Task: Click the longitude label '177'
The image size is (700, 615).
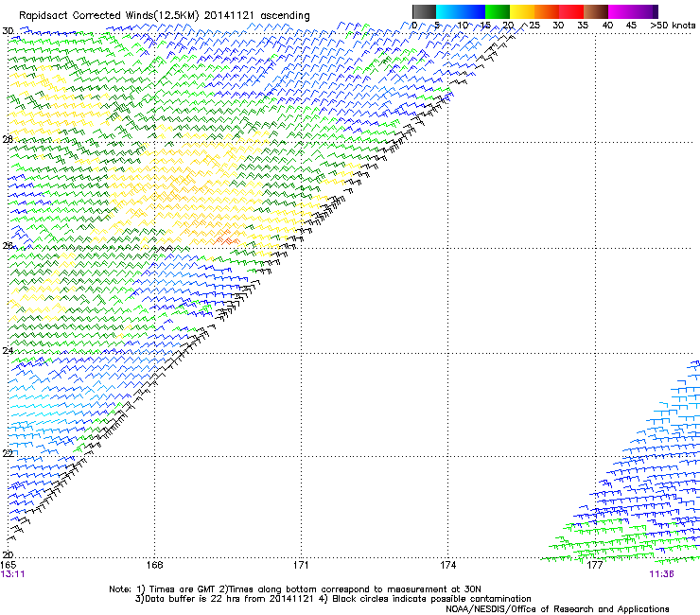Action: point(595,565)
